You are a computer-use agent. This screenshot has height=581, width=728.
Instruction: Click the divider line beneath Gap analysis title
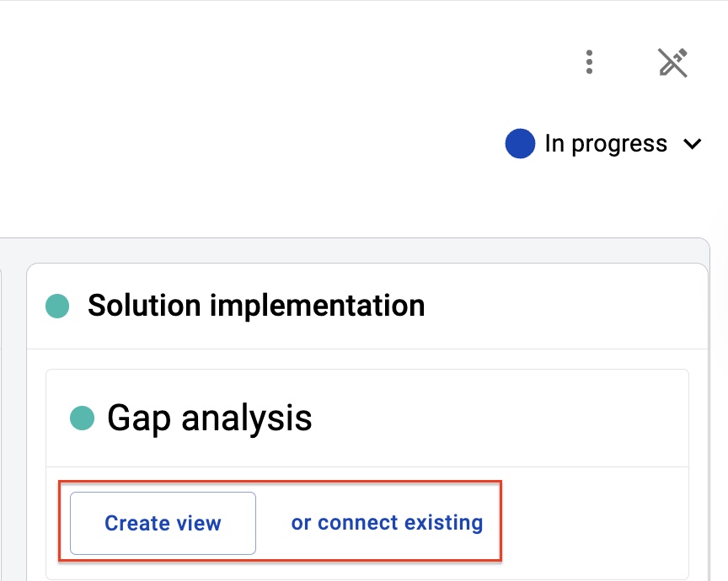point(367,466)
